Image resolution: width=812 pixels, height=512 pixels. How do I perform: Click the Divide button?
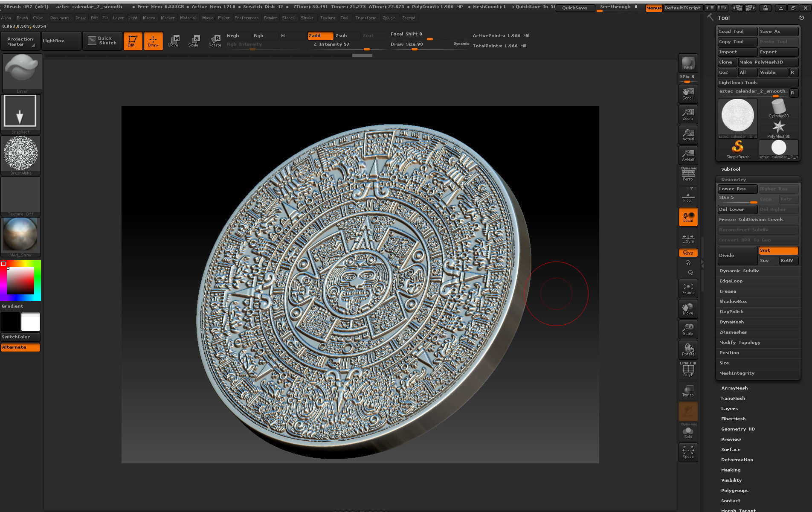pos(737,256)
